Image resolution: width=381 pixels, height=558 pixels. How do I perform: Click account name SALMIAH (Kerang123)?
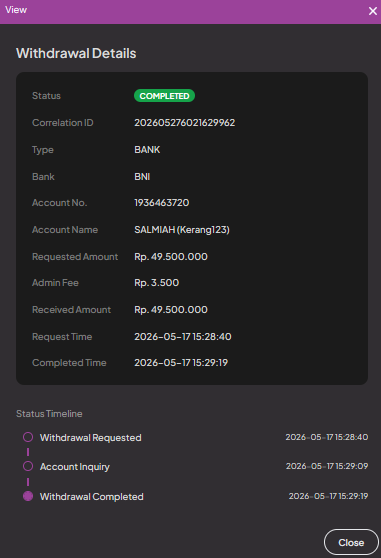point(182,230)
